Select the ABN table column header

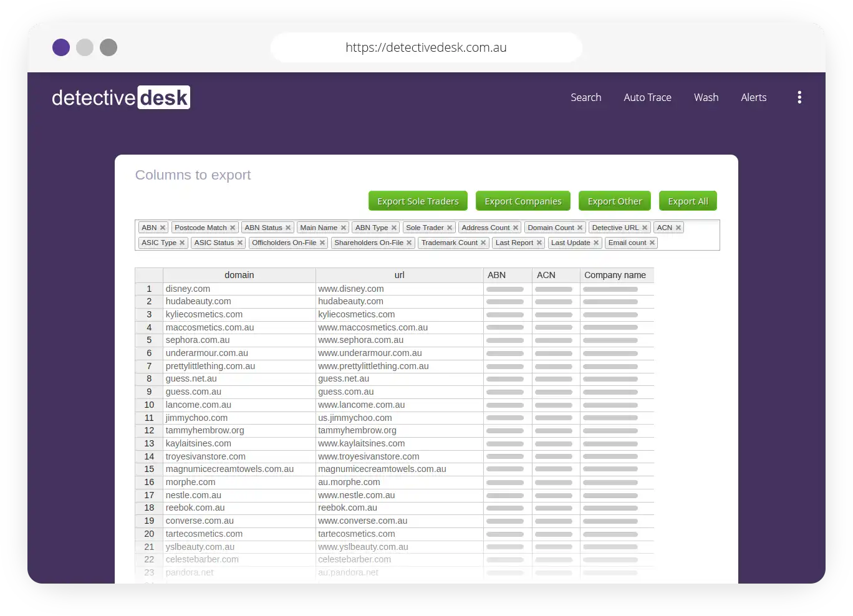pyautogui.click(x=508, y=275)
